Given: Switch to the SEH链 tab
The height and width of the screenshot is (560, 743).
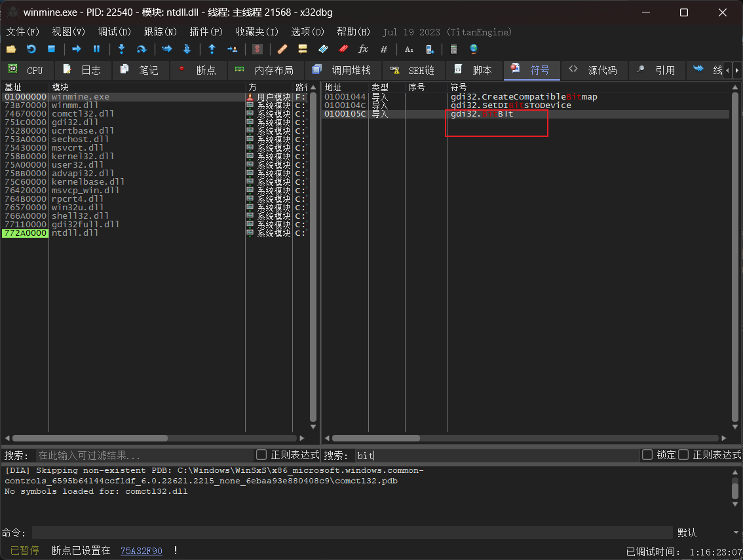Looking at the screenshot, I should point(413,70).
